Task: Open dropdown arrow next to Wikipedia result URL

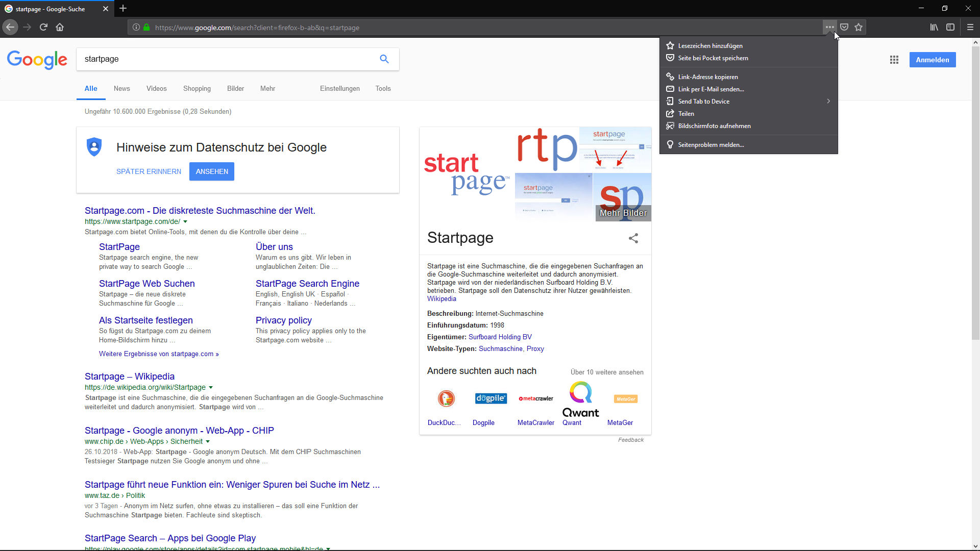Action: point(211,388)
